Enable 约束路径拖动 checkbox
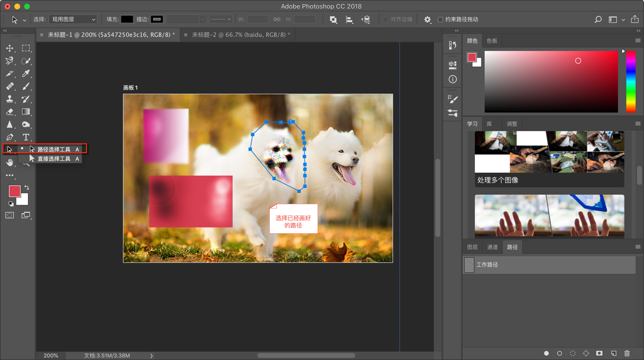 point(440,20)
